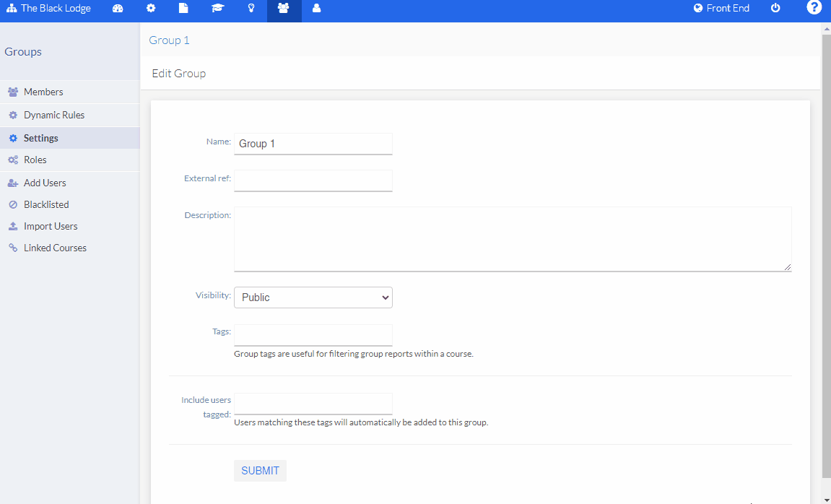
Task: Click the Linked Courses chain icon
Action: coord(13,247)
